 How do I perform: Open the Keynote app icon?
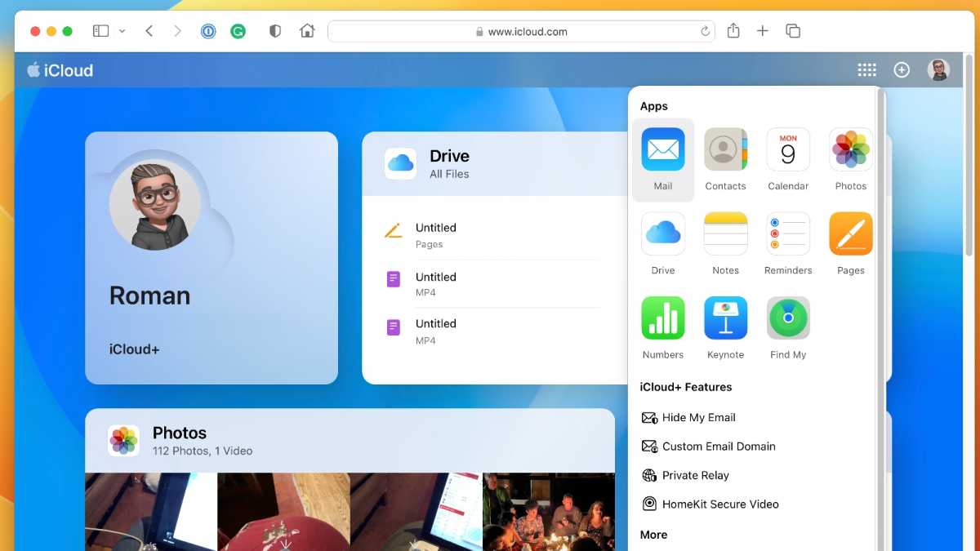coord(725,318)
